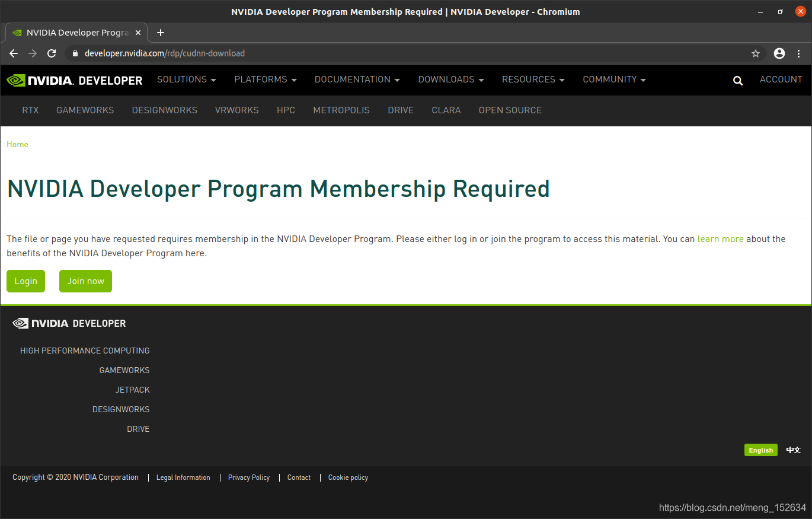Open the Legal Information link

183,477
